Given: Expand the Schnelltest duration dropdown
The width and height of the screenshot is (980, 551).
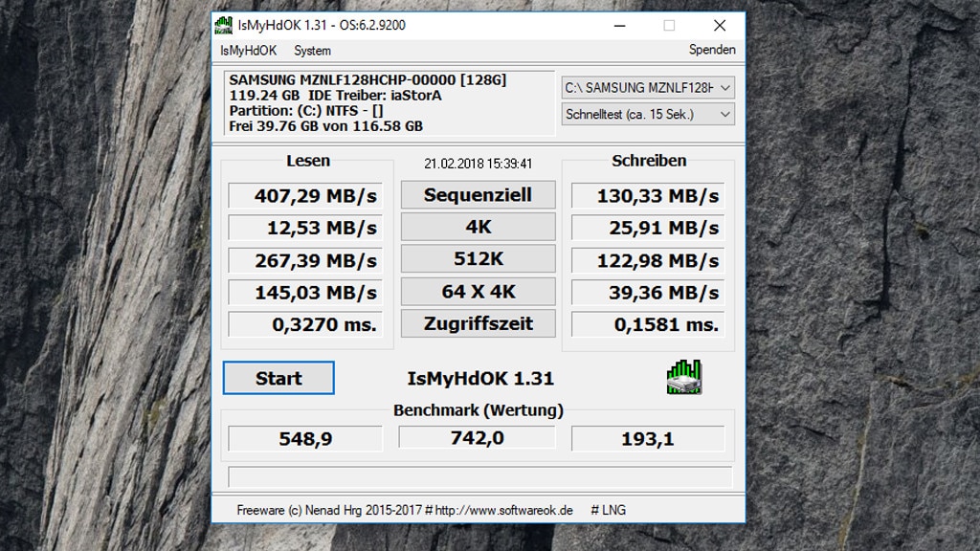Looking at the screenshot, I should pos(648,115).
